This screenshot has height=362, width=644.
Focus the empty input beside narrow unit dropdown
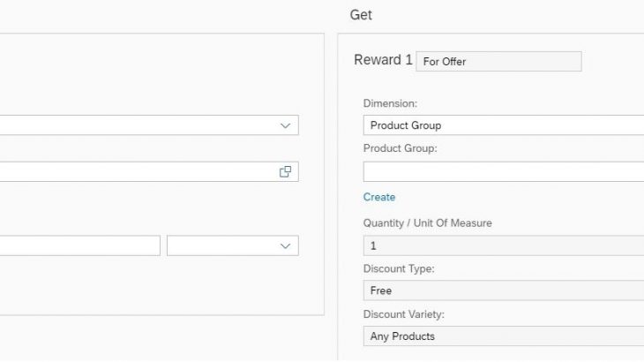[79, 245]
